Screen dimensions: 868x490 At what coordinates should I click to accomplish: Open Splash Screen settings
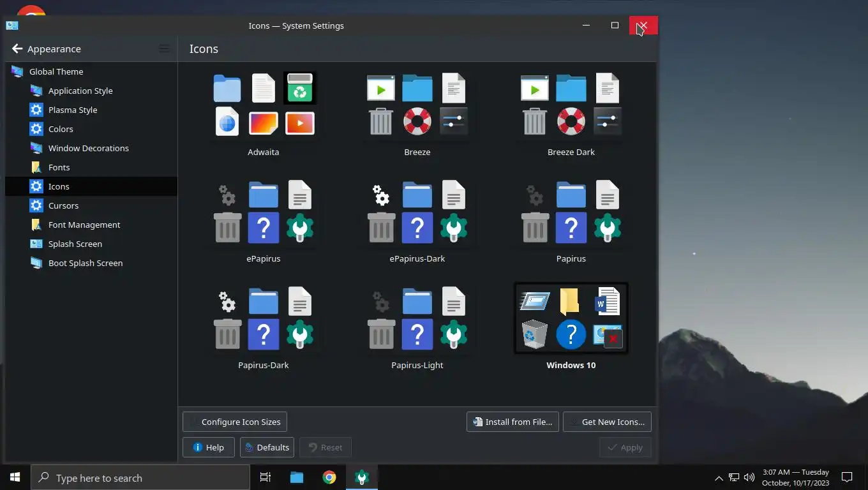click(x=91, y=244)
